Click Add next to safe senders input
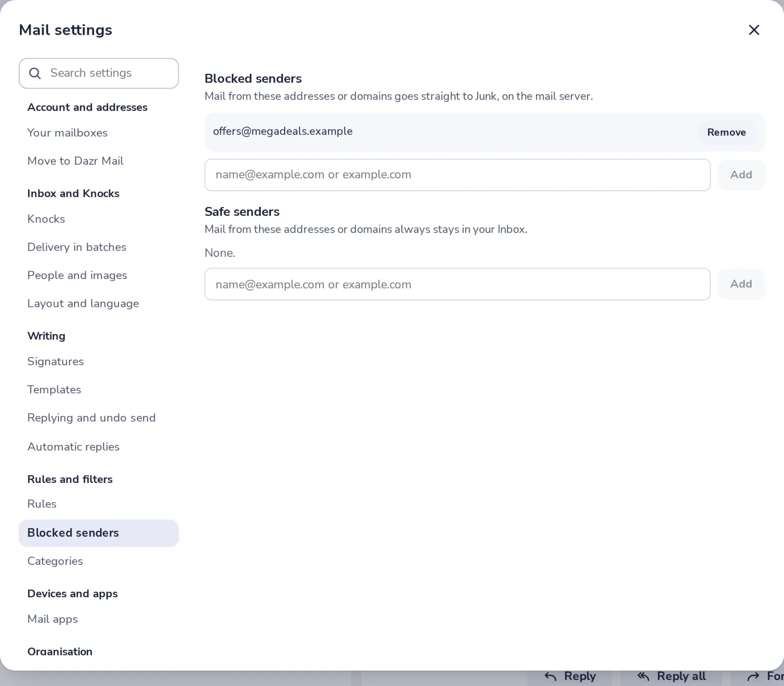Viewport: 784px width, 686px height. pos(741,284)
